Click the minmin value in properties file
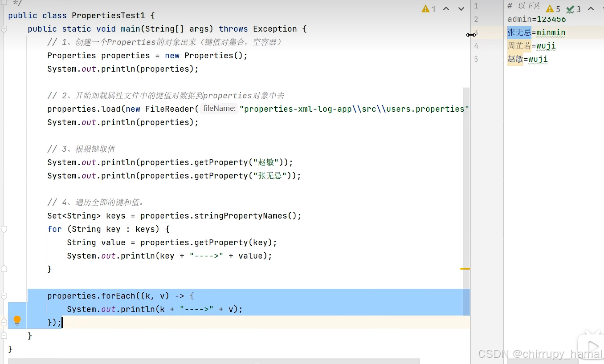604x364 pixels. 551,32
